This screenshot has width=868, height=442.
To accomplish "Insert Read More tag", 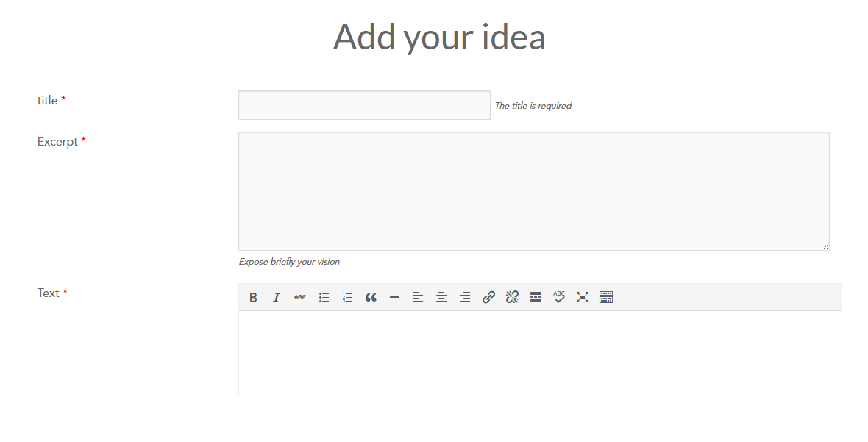I will (536, 298).
